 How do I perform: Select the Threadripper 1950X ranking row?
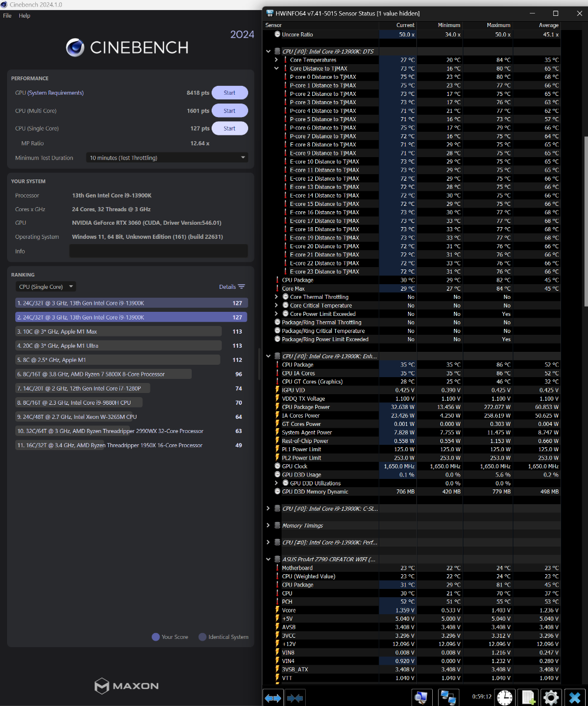pyautogui.click(x=132, y=445)
